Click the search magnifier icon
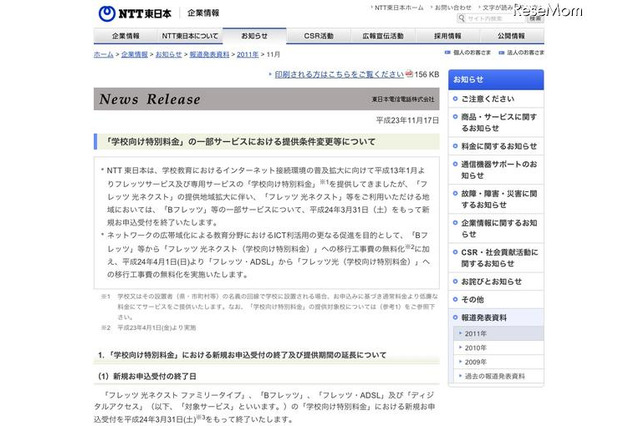This screenshot has height=426, width=640. (461, 18)
